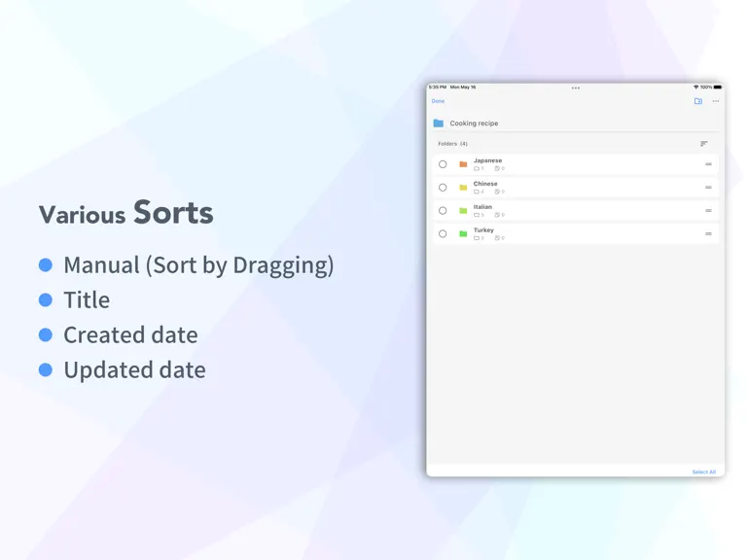
Task: Click the blue Cooking recipe folder icon
Action: tap(439, 123)
